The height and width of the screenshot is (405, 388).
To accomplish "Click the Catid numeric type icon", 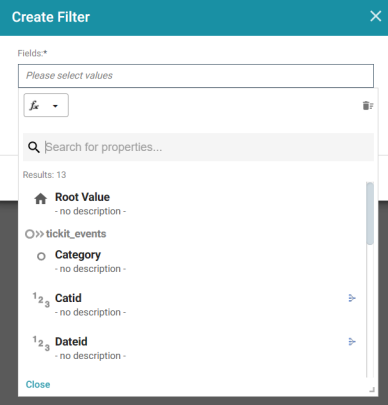I will click(x=41, y=300).
